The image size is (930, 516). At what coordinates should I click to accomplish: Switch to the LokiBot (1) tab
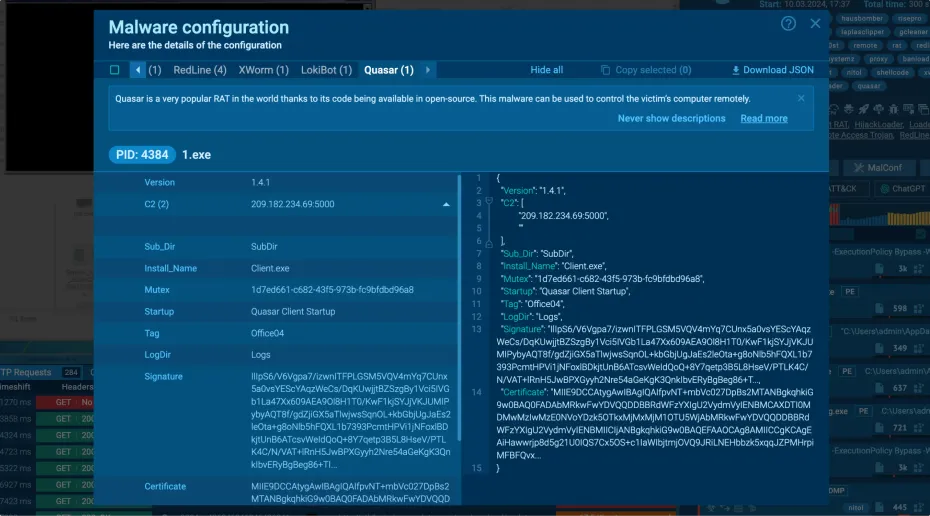click(326, 70)
